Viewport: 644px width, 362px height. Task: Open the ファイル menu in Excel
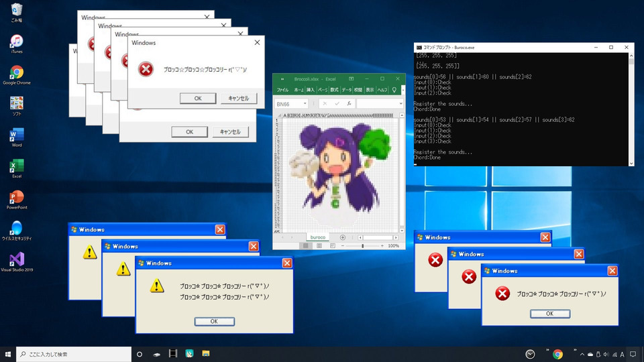tap(282, 90)
